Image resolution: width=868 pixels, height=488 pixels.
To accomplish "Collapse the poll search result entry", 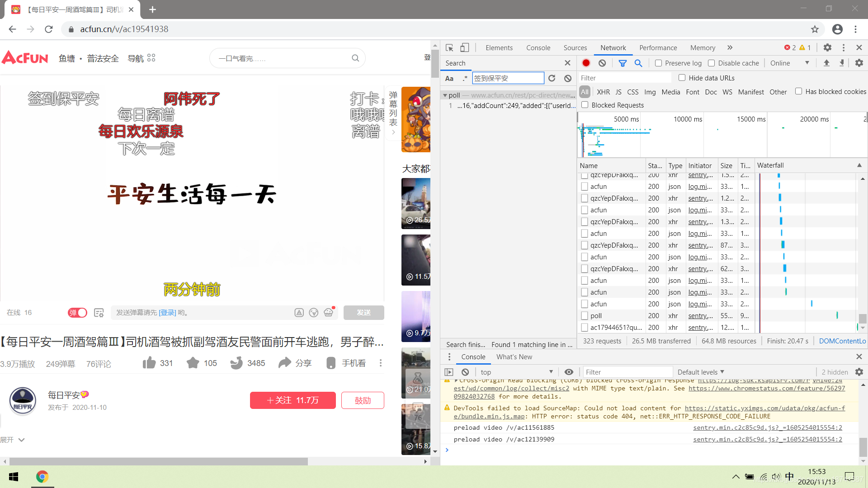I will [445, 95].
